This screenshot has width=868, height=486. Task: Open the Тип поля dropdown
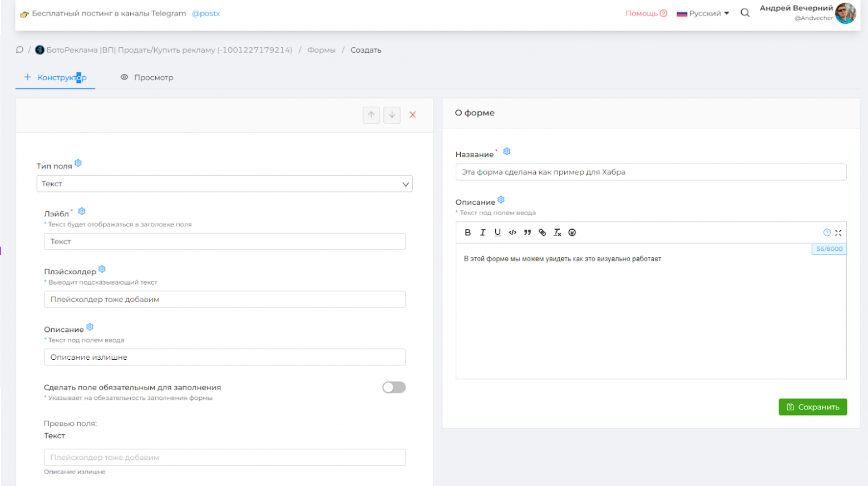tap(224, 184)
